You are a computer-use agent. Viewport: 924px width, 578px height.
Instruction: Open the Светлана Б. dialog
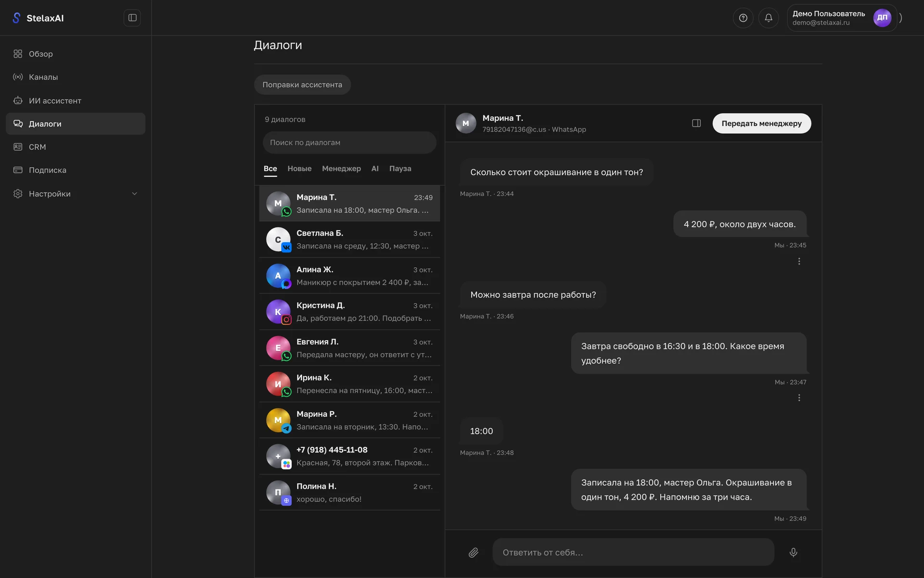(x=349, y=239)
